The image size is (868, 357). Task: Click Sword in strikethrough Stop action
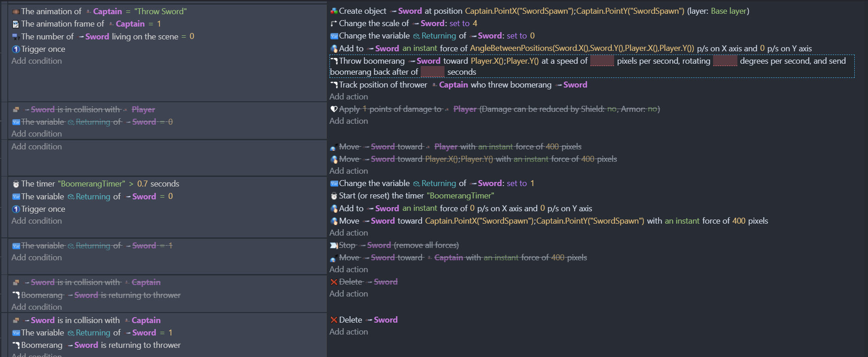pyautogui.click(x=379, y=245)
